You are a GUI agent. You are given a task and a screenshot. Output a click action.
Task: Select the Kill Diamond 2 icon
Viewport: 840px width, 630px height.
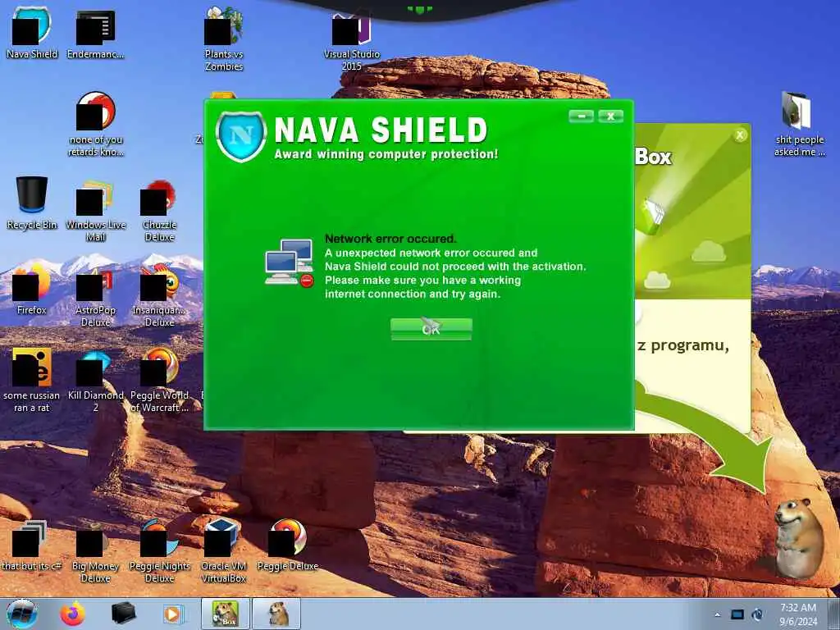95,380
